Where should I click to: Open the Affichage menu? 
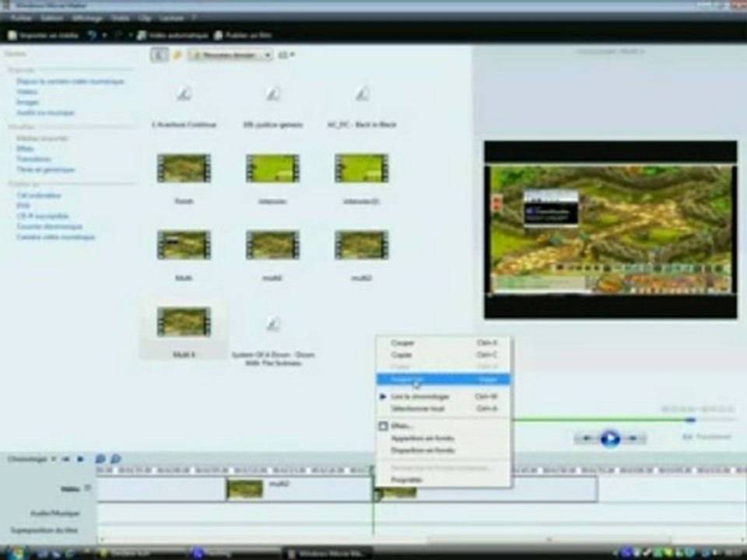tap(87, 18)
